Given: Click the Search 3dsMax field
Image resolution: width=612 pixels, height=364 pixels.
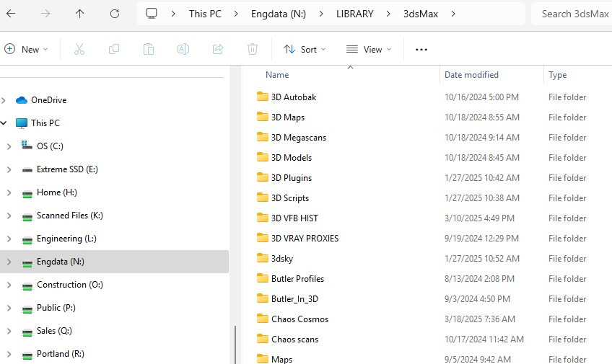Looking at the screenshot, I should [x=572, y=14].
